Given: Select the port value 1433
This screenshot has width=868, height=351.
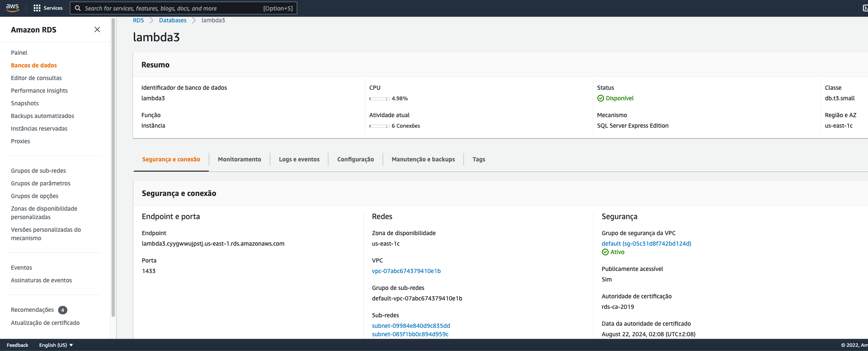Looking at the screenshot, I should 149,271.
